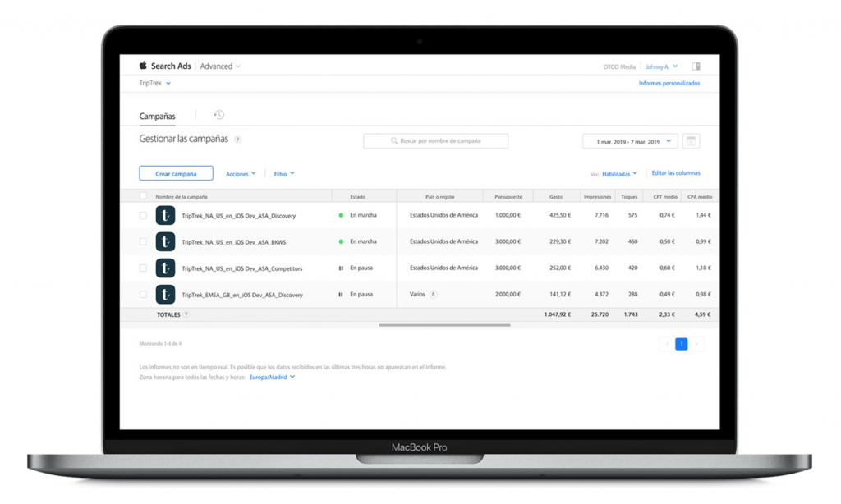Open TripTrek_EMEA_GB_en_iOS Dev_ASA_Discovery campaign
The width and height of the screenshot is (841, 504).
pos(242,295)
